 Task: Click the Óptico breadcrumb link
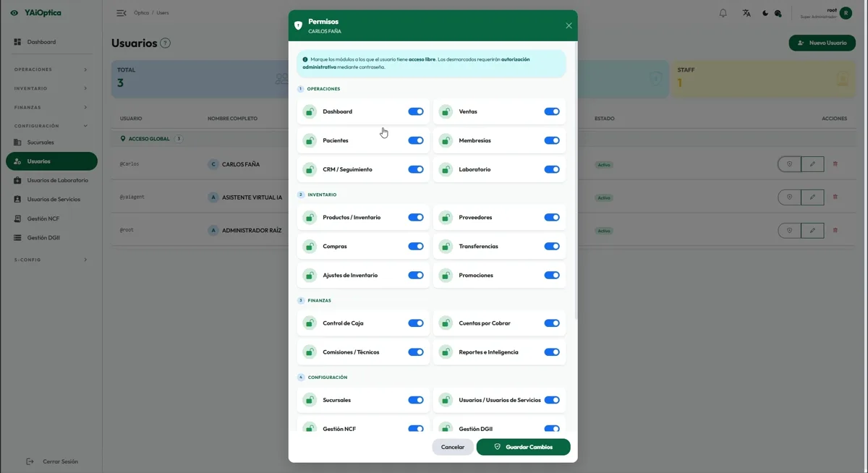point(141,13)
